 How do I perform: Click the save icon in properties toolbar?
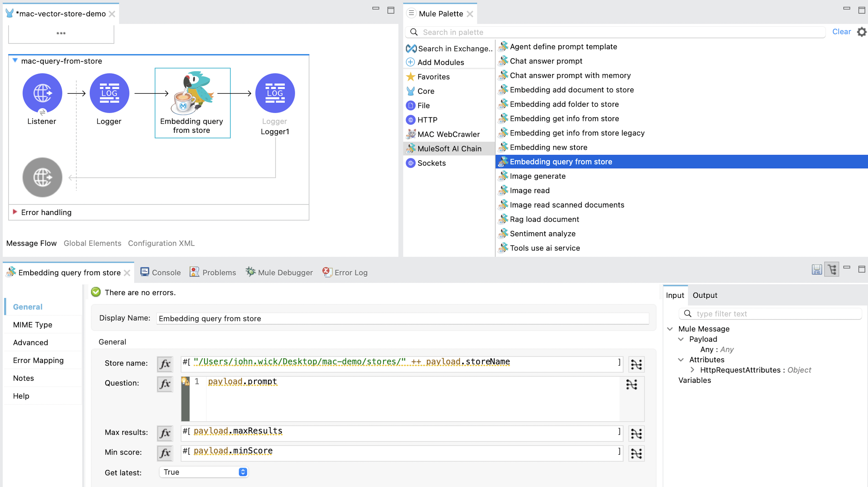pyautogui.click(x=817, y=269)
